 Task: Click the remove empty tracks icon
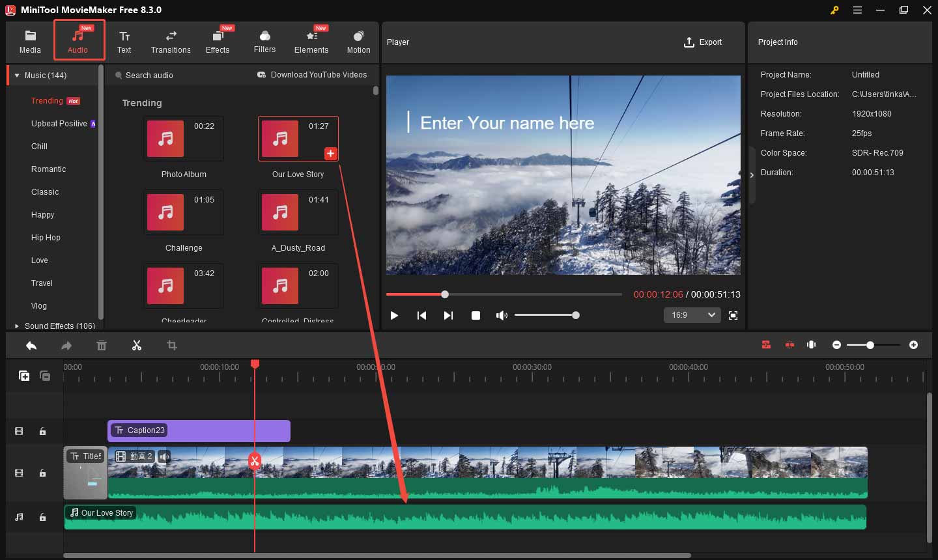pyautogui.click(x=45, y=376)
